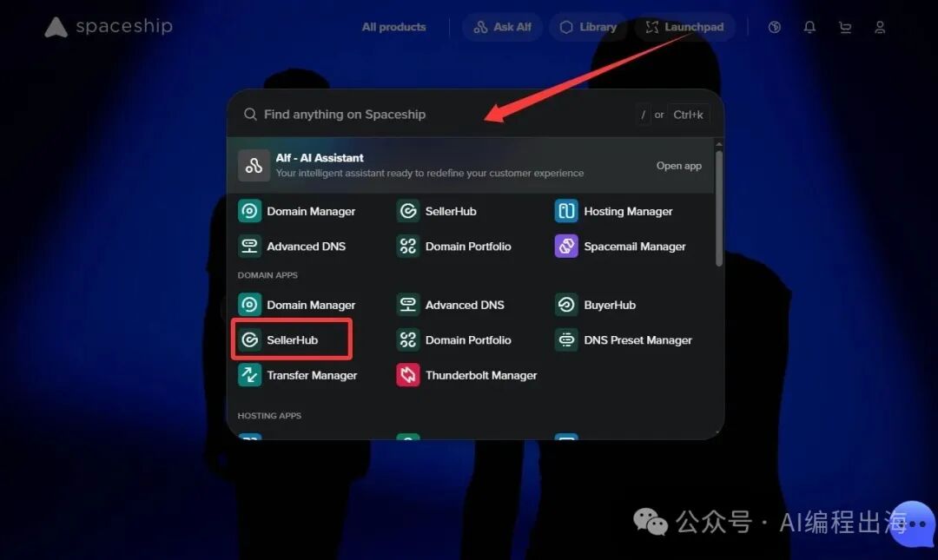Open Spacemail Manager icon

(x=566, y=246)
